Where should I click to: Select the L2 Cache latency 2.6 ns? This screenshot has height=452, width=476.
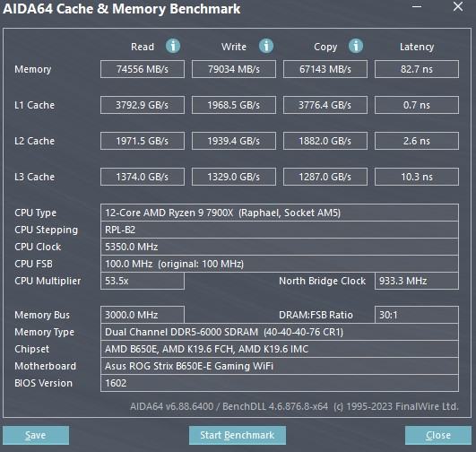[417, 141]
